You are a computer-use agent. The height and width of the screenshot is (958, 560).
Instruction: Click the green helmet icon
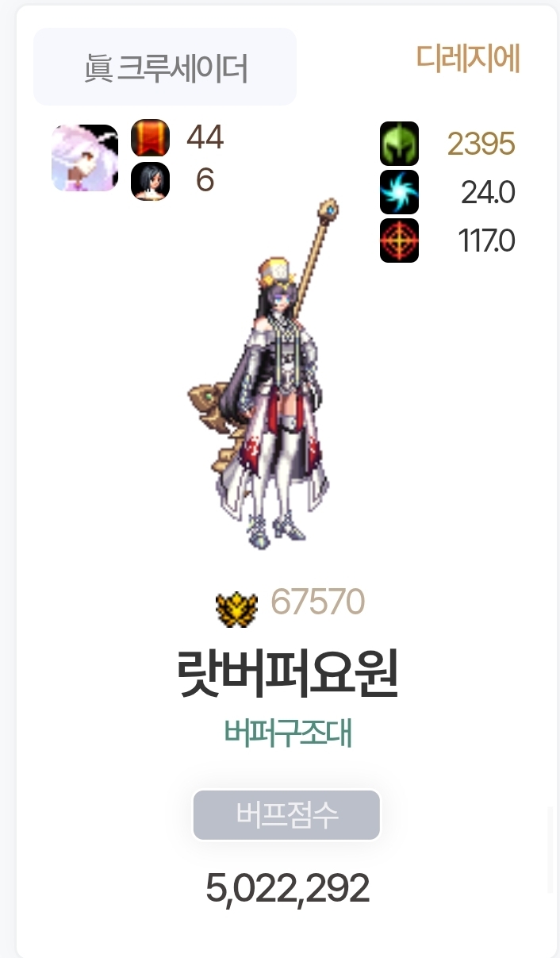(x=399, y=143)
